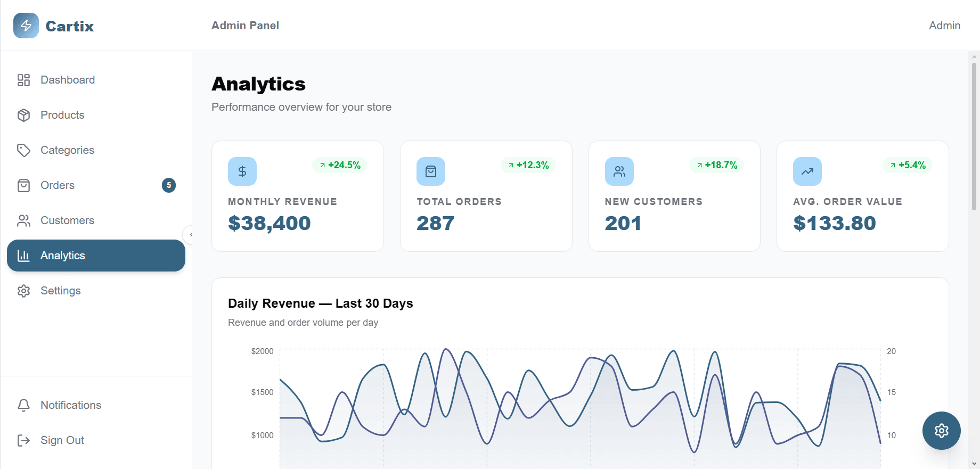Click the Admin Panel header title
The height and width of the screenshot is (469, 980).
245,26
